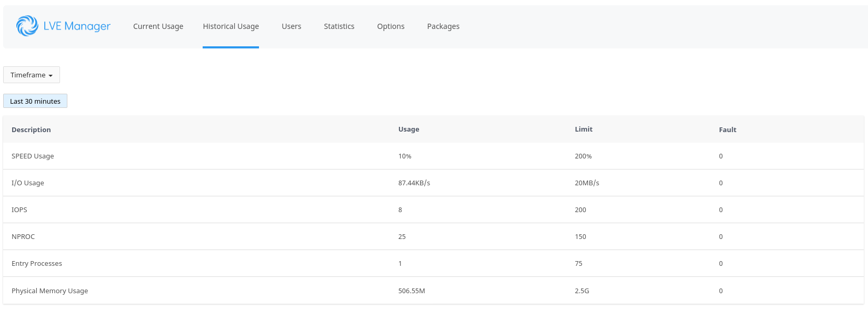Click the Usage column header
Screen dimensions: 868x309
pos(408,129)
